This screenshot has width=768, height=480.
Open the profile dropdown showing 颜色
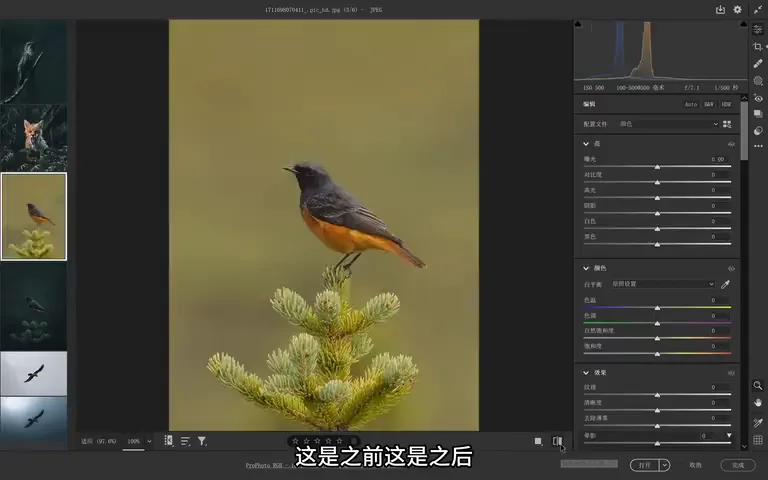[668, 124]
